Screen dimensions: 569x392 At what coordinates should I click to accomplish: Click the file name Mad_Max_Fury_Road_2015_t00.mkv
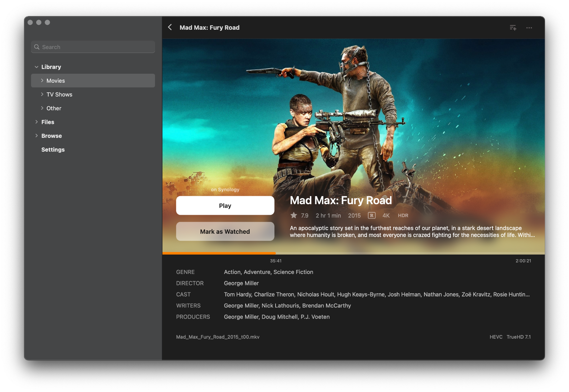[x=218, y=337]
